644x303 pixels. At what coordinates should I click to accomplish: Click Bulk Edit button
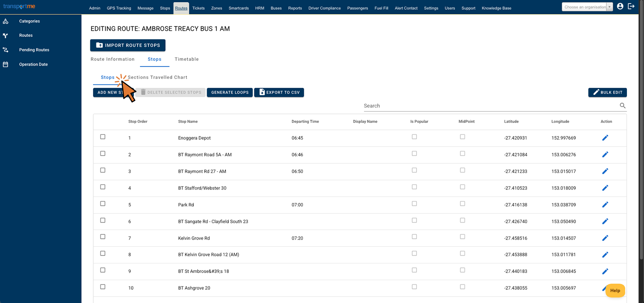click(607, 92)
